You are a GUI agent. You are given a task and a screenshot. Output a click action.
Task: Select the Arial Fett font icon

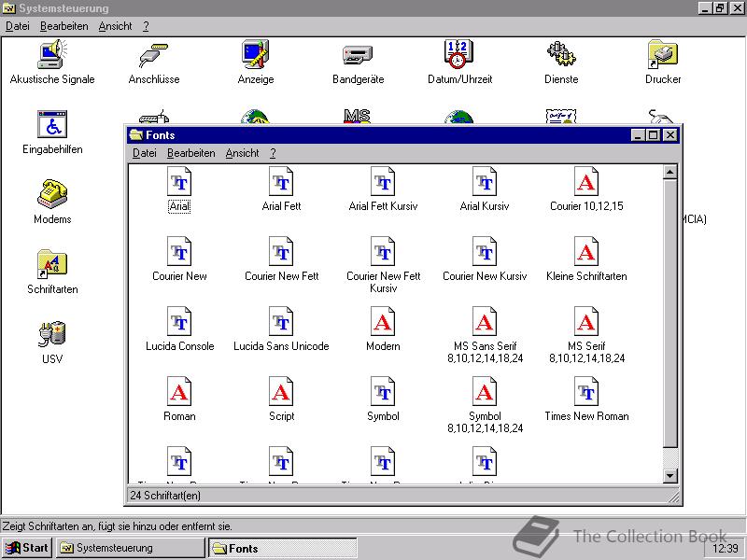point(281,181)
